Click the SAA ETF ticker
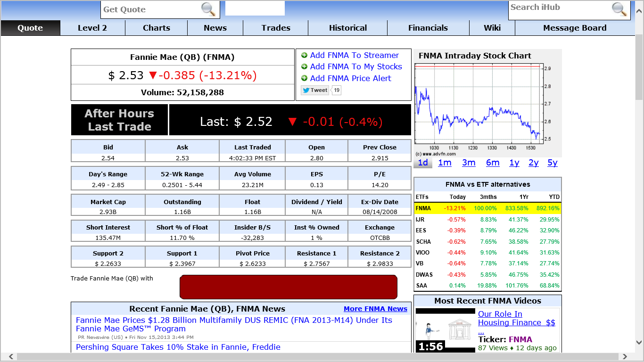 click(x=421, y=285)
